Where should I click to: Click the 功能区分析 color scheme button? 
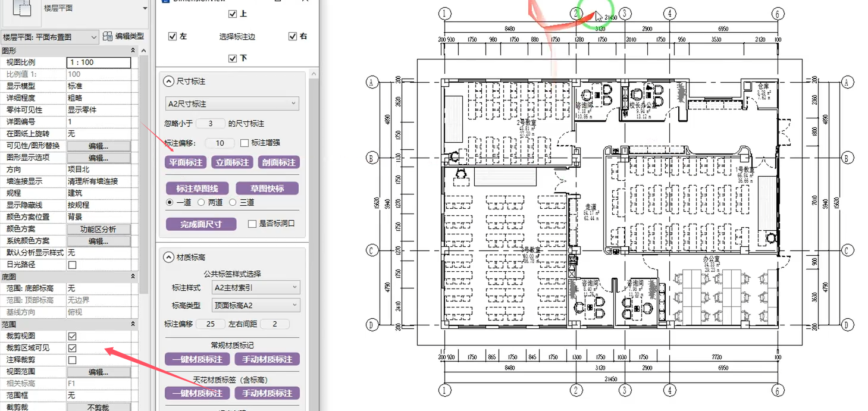98,229
